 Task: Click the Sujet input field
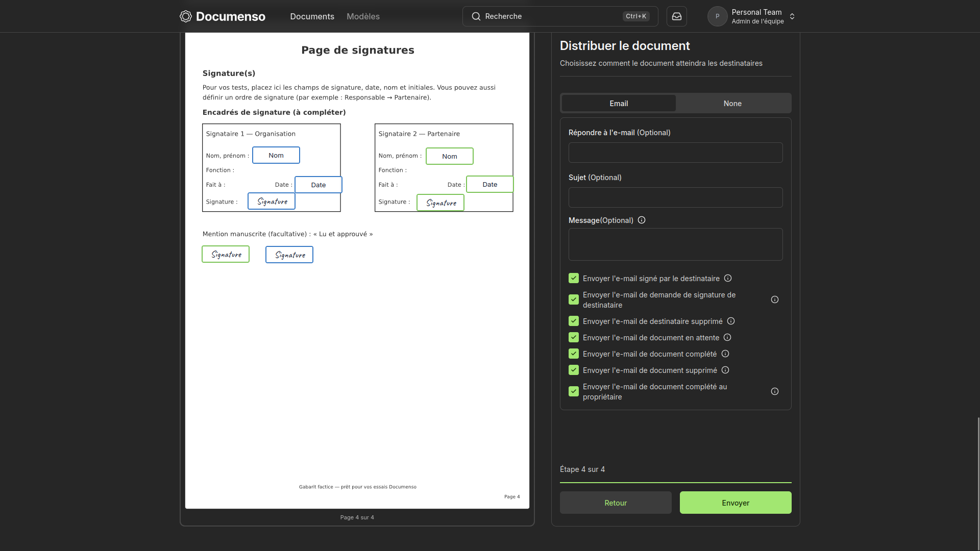pyautogui.click(x=675, y=197)
